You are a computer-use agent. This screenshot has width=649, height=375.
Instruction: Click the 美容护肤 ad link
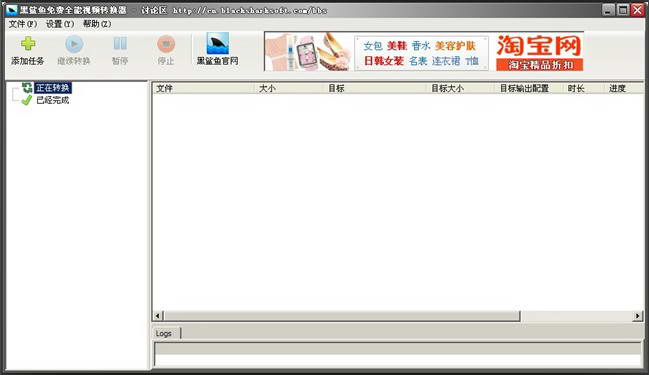pyautogui.click(x=456, y=46)
